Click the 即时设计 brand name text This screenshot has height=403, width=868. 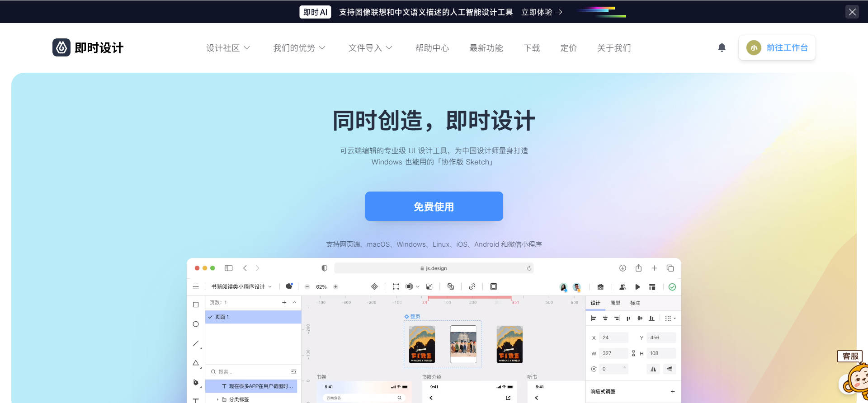click(x=99, y=47)
